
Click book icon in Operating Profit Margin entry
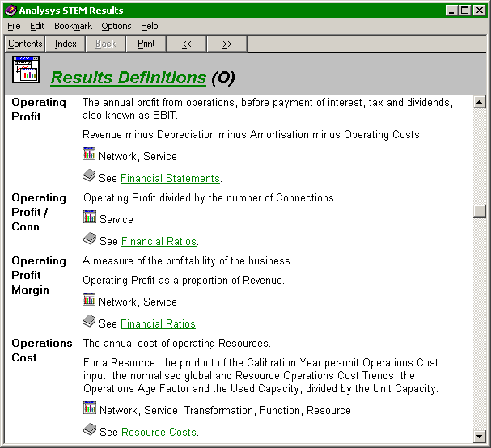[89, 321]
